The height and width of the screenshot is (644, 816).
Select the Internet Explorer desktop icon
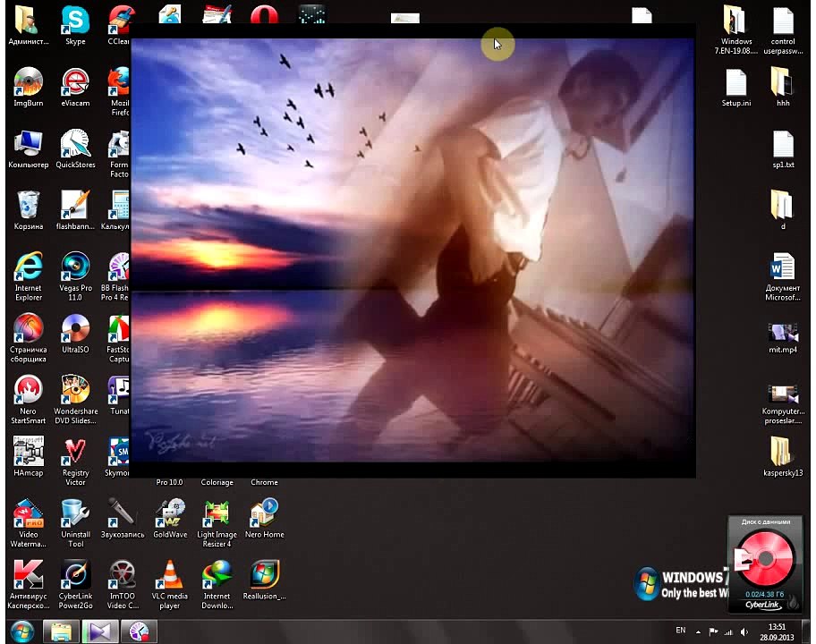point(28,275)
